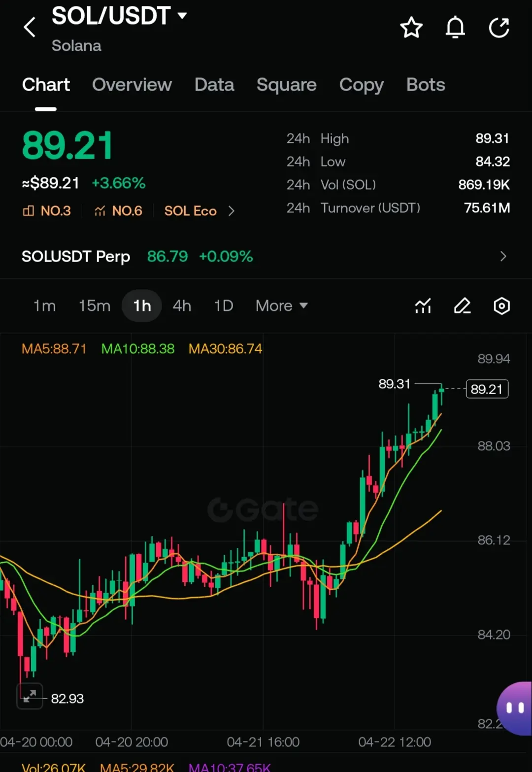532x772 pixels.
Task: Switch to the Chart tab
Action: tap(46, 85)
